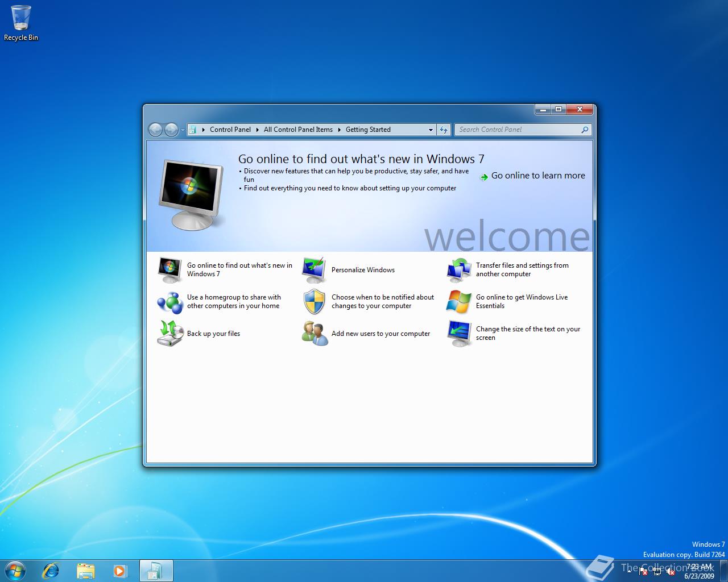Image resolution: width=728 pixels, height=582 pixels.
Task: Select Personalize Windows text
Action: tap(363, 270)
